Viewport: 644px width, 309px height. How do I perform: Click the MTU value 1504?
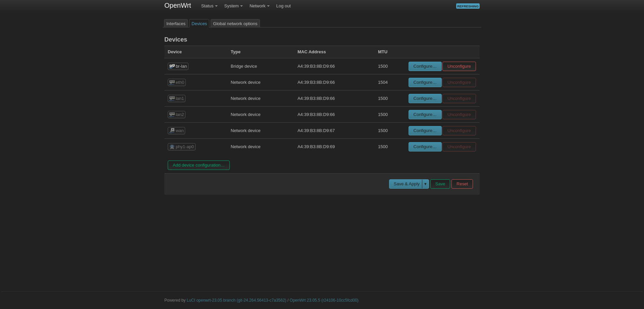[383, 82]
